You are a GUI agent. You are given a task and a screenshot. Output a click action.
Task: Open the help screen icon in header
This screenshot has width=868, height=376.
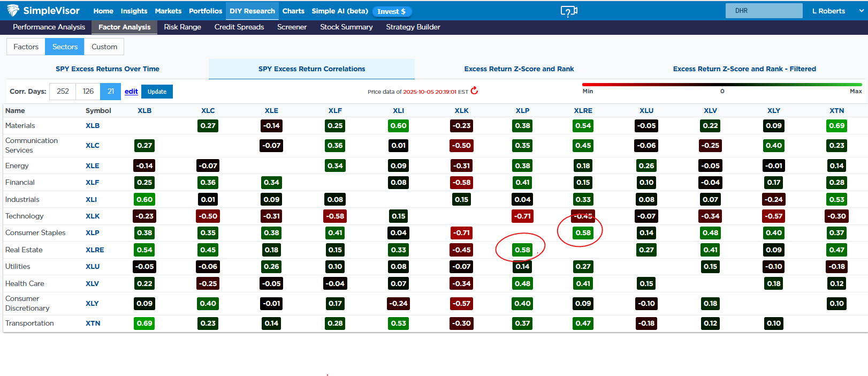coord(568,11)
